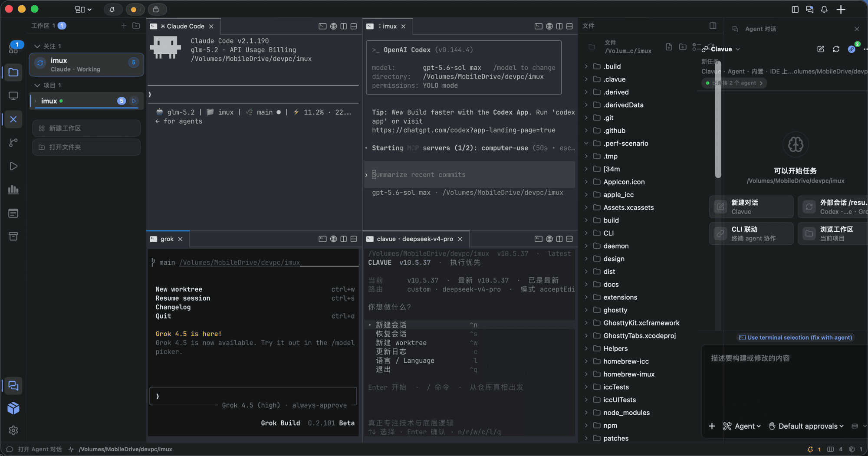Screen dimensions: 868x456
Task: Collapse the 项目 1 section
Action: (x=37, y=85)
